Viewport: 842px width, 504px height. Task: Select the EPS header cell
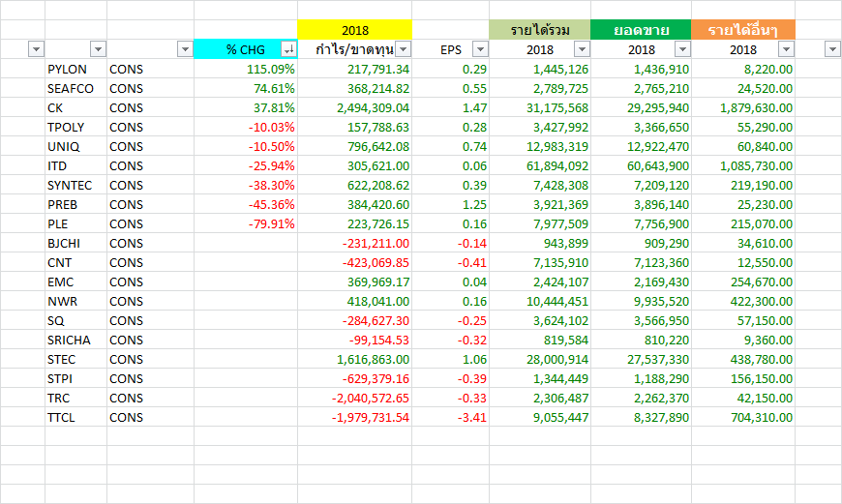(451, 49)
